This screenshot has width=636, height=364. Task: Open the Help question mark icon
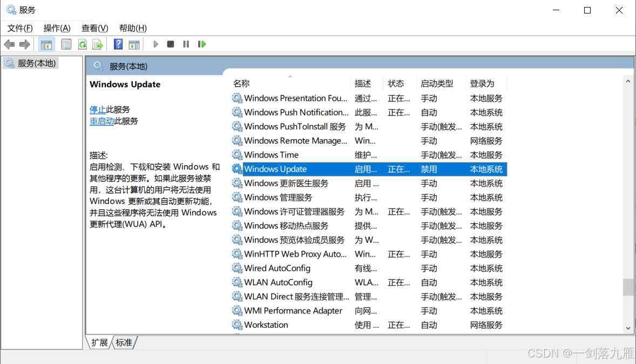118,44
